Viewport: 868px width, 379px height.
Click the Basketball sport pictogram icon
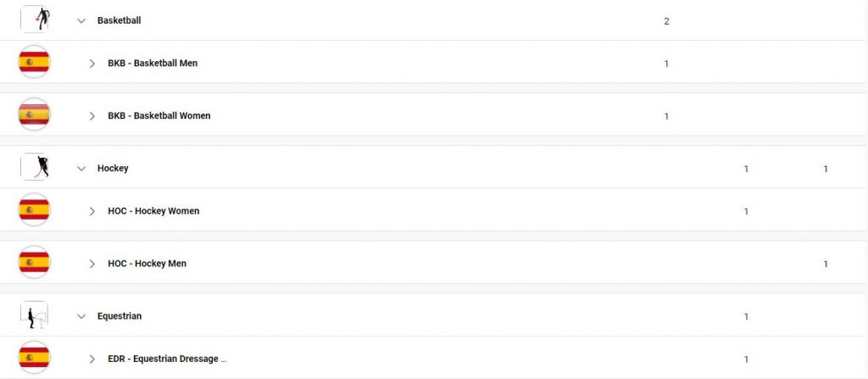click(x=34, y=19)
